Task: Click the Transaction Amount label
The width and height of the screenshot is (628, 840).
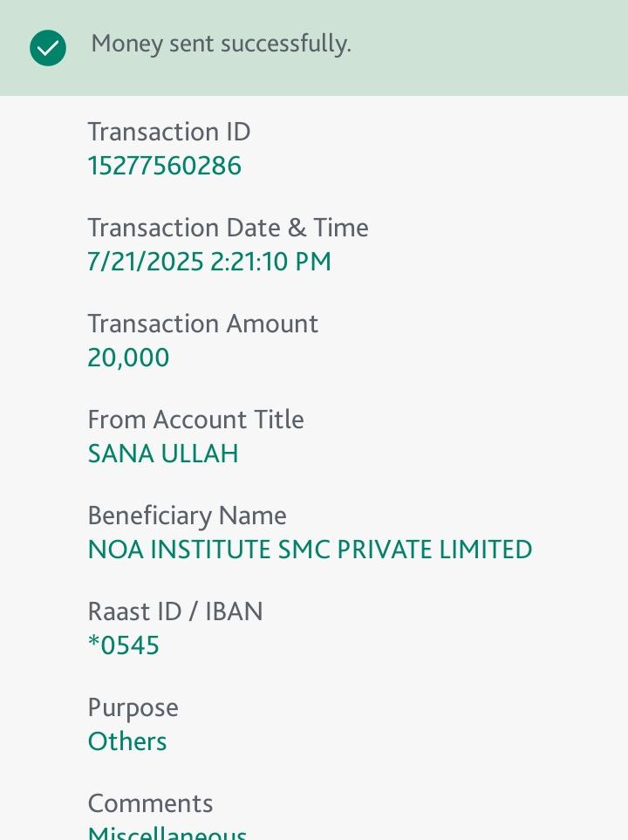Action: (202, 324)
